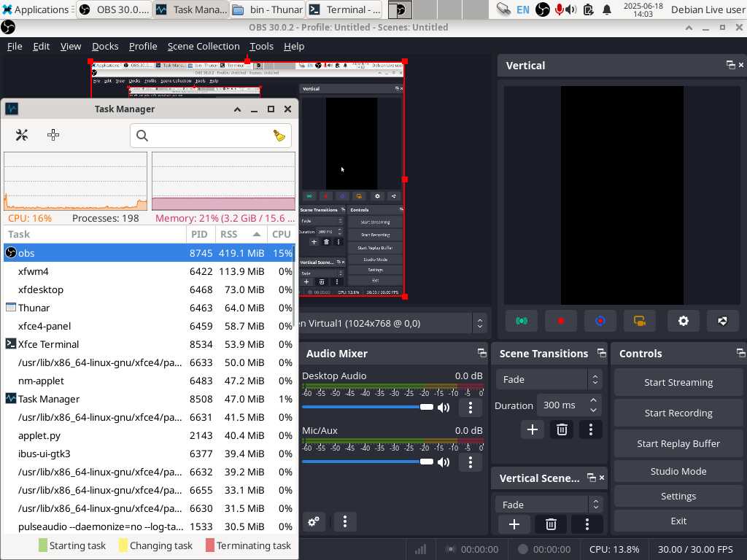This screenshot has height=560, width=747.
Task: Click the Task Manager search field
Action: (211, 136)
